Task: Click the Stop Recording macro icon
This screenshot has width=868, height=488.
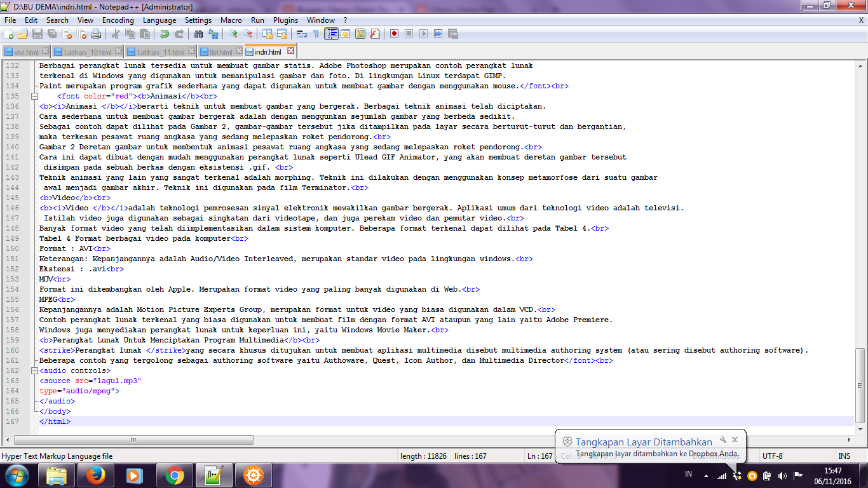Action: click(409, 34)
